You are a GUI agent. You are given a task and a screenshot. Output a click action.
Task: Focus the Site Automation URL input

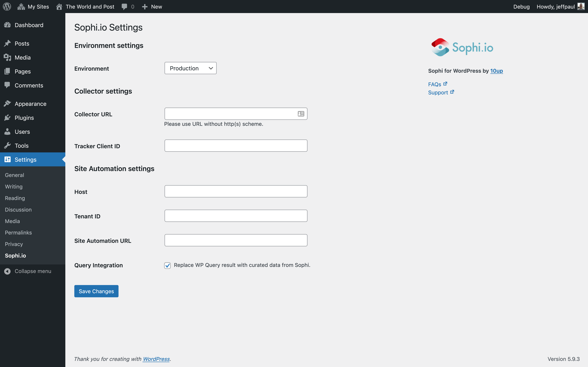(236, 240)
